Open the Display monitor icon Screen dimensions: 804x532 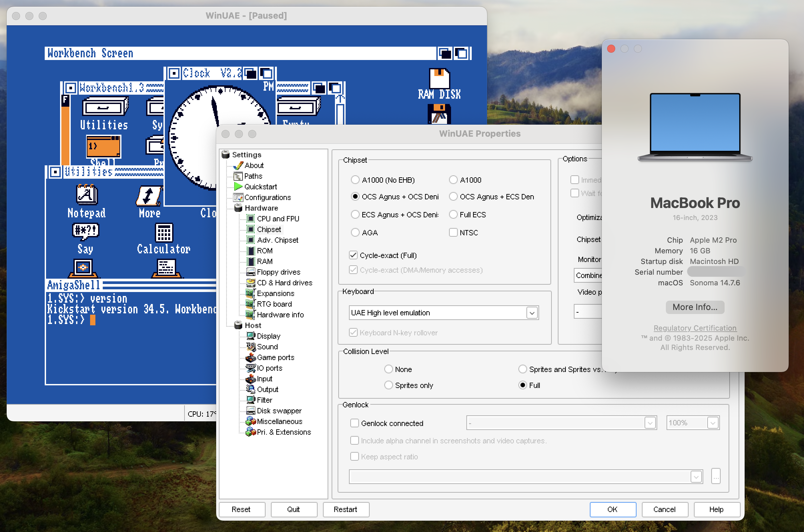pos(251,336)
